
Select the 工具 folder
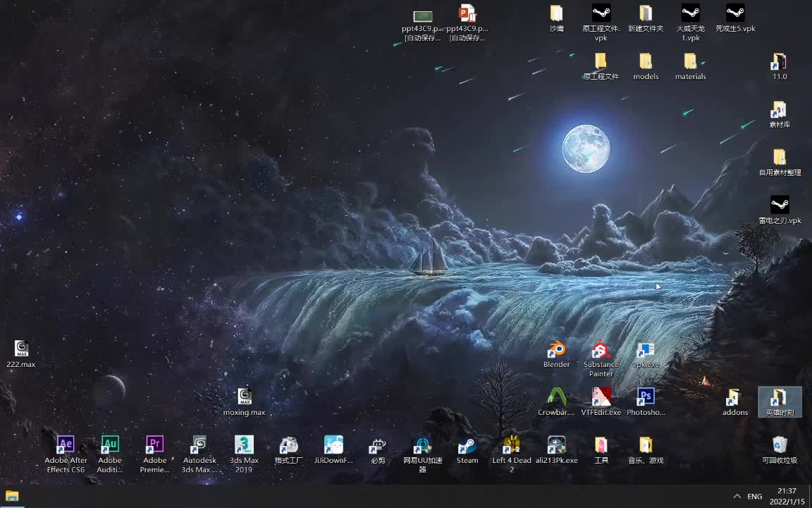pyautogui.click(x=601, y=449)
